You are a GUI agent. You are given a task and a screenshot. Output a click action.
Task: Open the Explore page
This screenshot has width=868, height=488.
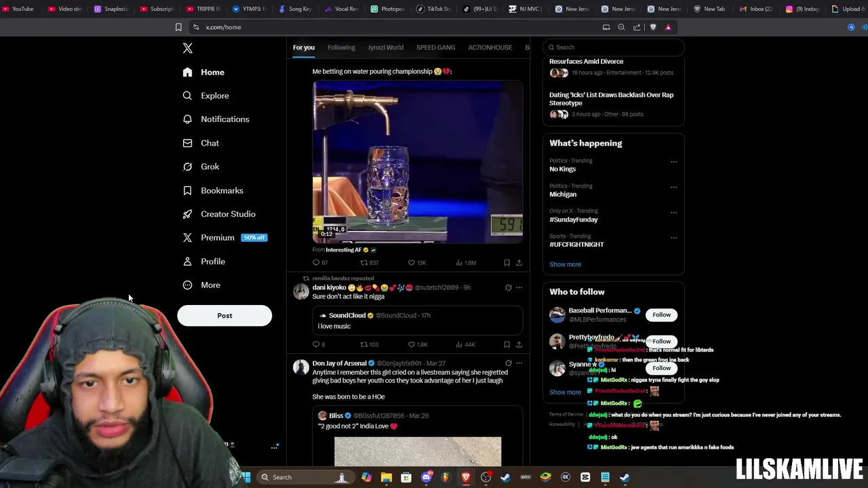(x=206, y=96)
